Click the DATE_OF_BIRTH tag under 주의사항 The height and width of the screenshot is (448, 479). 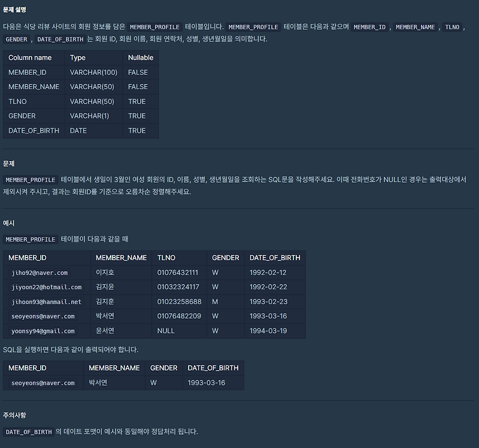pos(29,432)
